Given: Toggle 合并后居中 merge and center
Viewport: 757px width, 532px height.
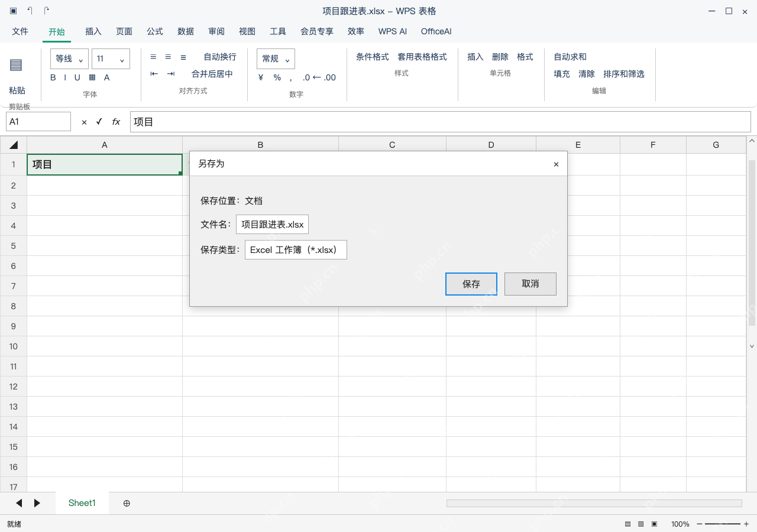Looking at the screenshot, I should pyautogui.click(x=212, y=74).
